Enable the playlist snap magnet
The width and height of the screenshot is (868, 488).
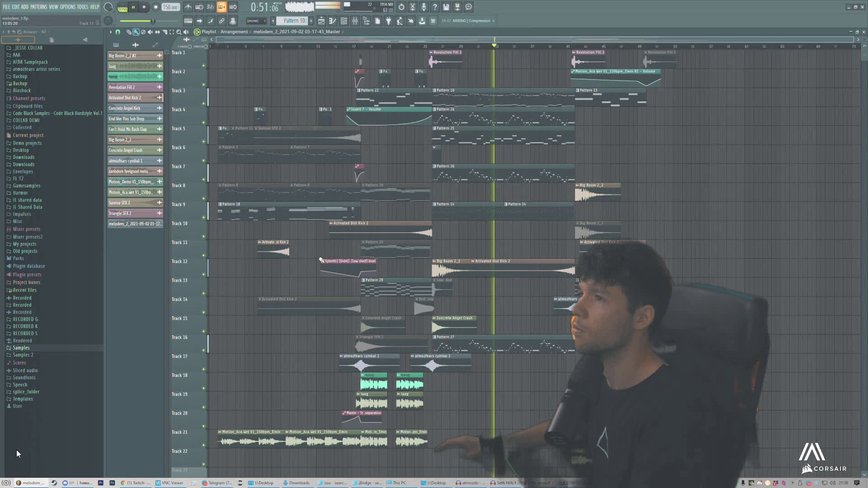coord(118,32)
